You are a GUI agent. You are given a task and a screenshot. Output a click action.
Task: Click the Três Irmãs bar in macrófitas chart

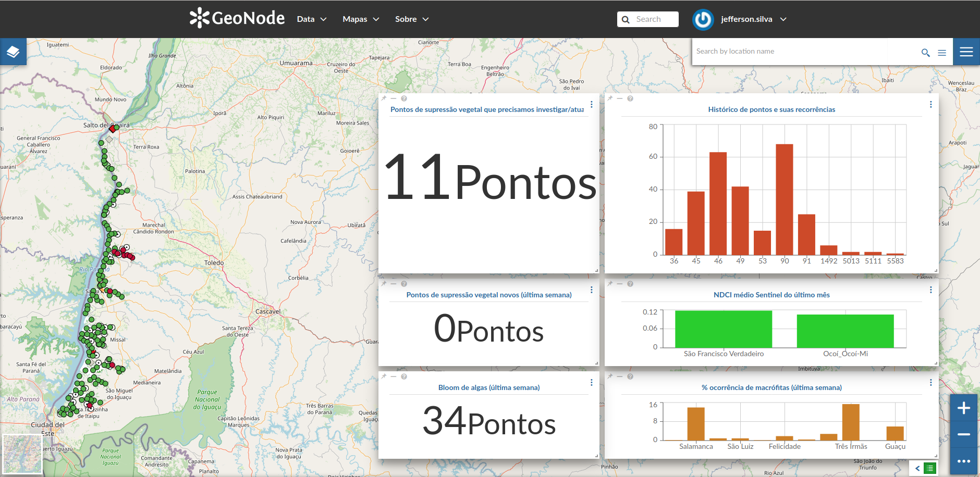click(x=851, y=422)
